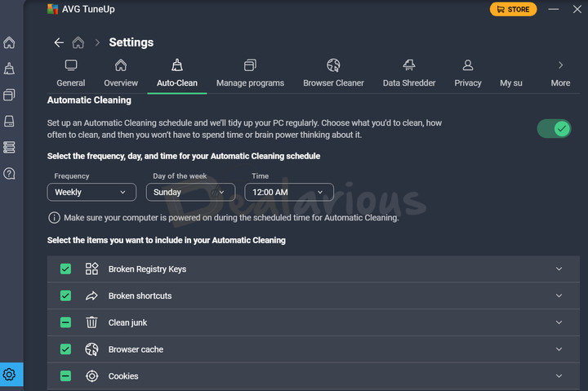Screen dimensions: 588x391
Task: Expand the Clean junk row
Action: click(x=559, y=322)
